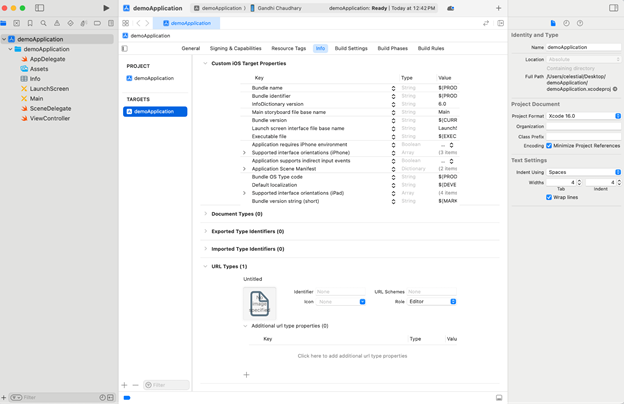Open the report navigator
Screen dimensions: 624x404
point(111,23)
